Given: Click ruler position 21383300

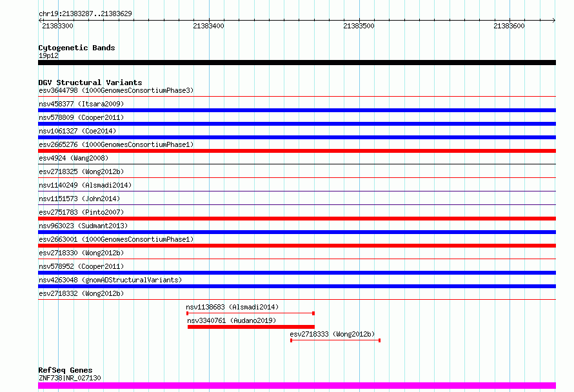Looking at the screenshot, I should point(58,26).
